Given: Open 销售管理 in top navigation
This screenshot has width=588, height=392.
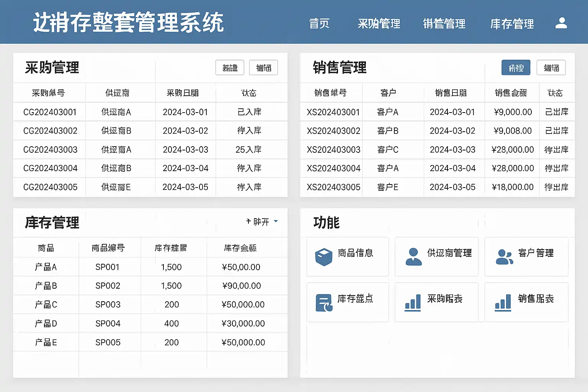Looking at the screenshot, I should (x=444, y=24).
